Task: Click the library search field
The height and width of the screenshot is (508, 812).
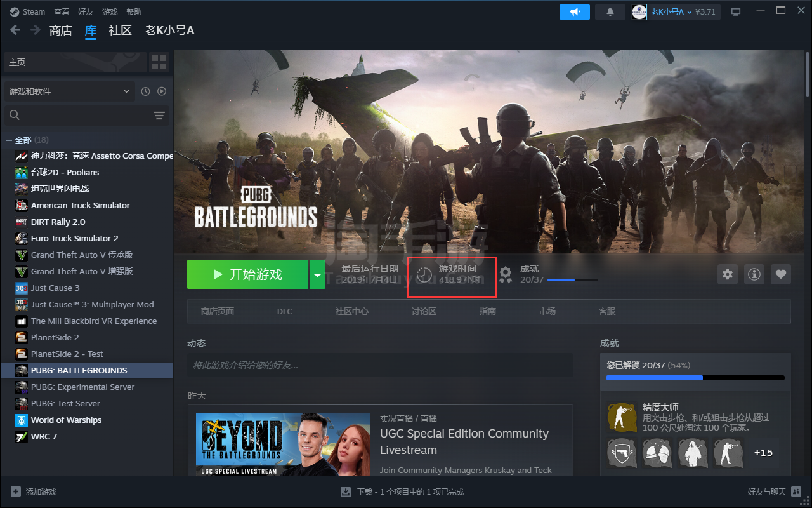Action: pos(87,115)
